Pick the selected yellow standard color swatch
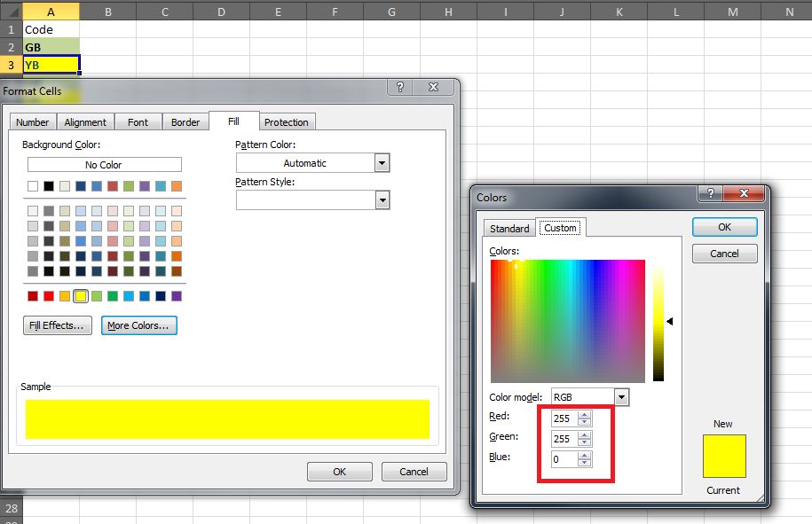Image resolution: width=812 pixels, height=524 pixels. coord(81,296)
